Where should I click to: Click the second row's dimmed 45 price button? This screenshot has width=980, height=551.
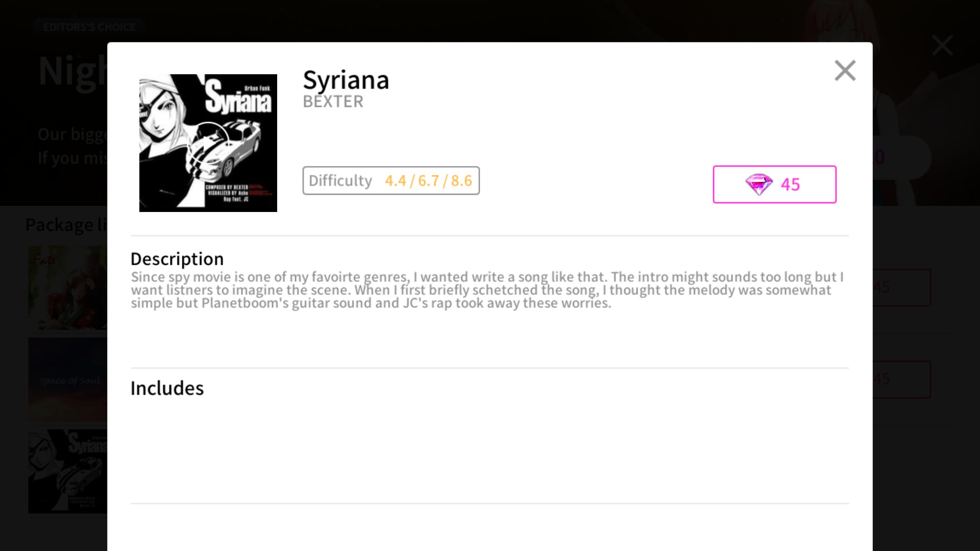pyautogui.click(x=902, y=379)
